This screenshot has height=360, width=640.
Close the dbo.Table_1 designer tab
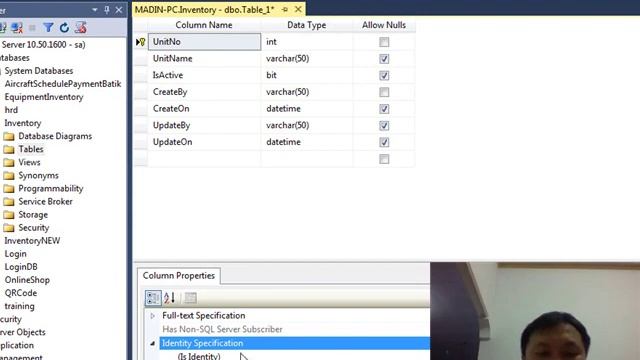298,9
